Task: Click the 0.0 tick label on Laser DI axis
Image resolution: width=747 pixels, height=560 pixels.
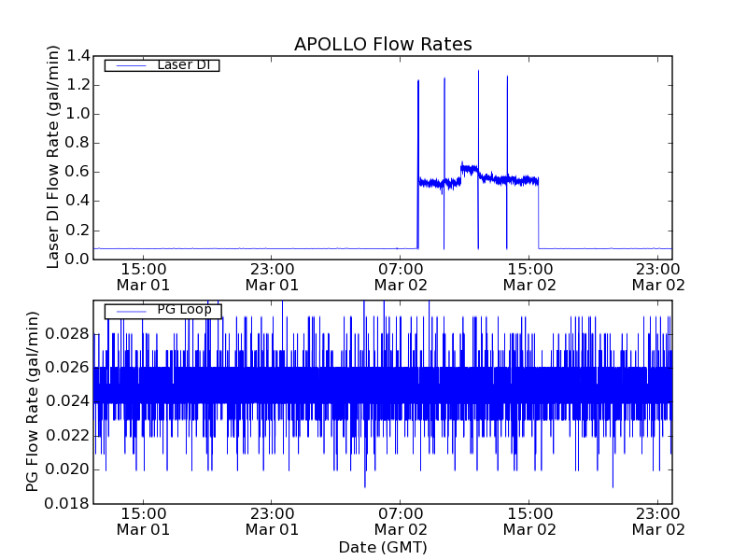Action: click(78, 259)
